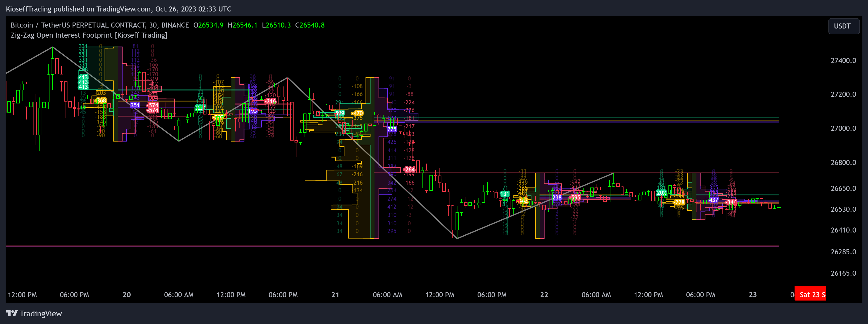Click the high value H26546.1
868x324 pixels.
(x=242, y=25)
